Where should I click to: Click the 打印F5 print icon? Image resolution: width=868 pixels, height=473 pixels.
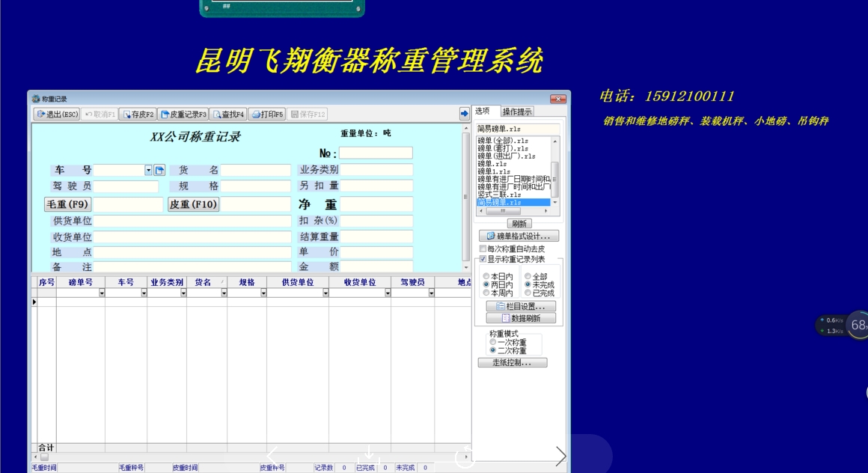(256, 113)
